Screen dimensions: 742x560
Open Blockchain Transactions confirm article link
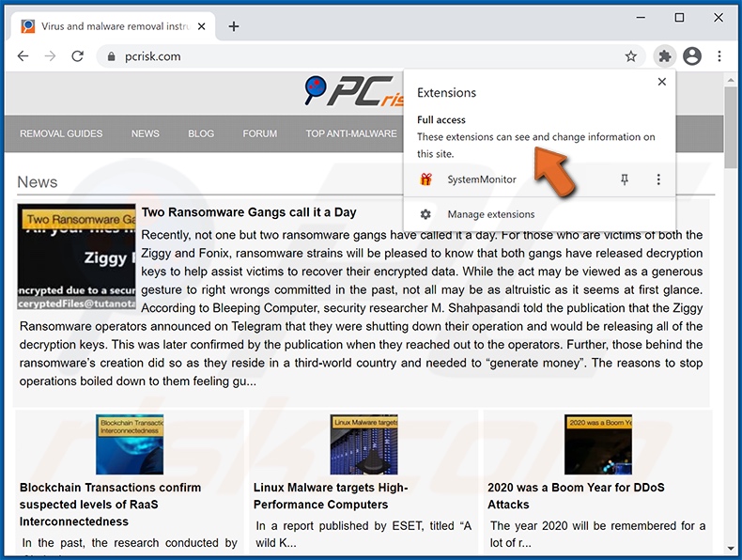coord(110,505)
